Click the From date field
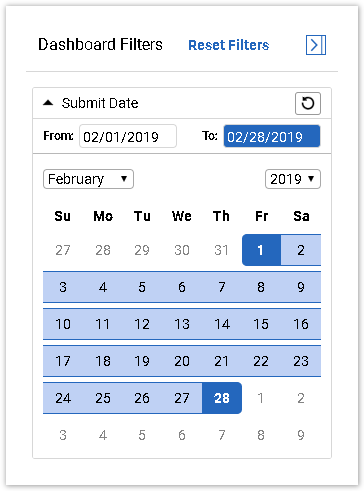Viewport: 364px width, 491px height. click(128, 136)
